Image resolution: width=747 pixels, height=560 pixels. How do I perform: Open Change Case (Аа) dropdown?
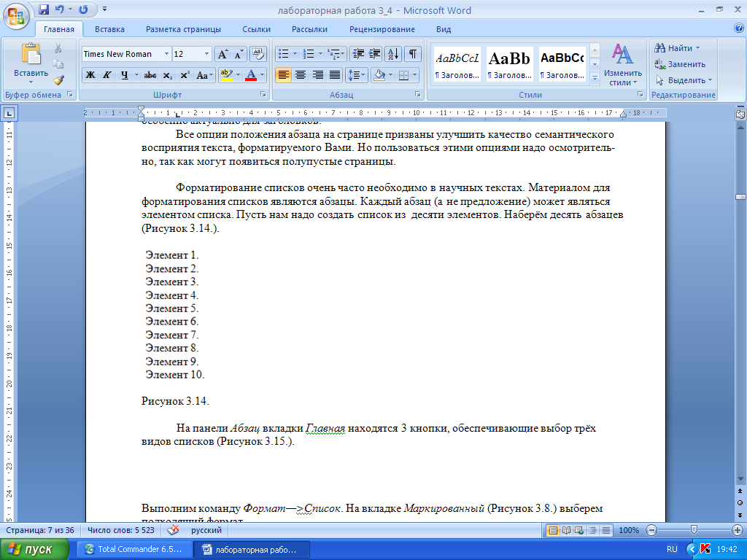[205, 75]
